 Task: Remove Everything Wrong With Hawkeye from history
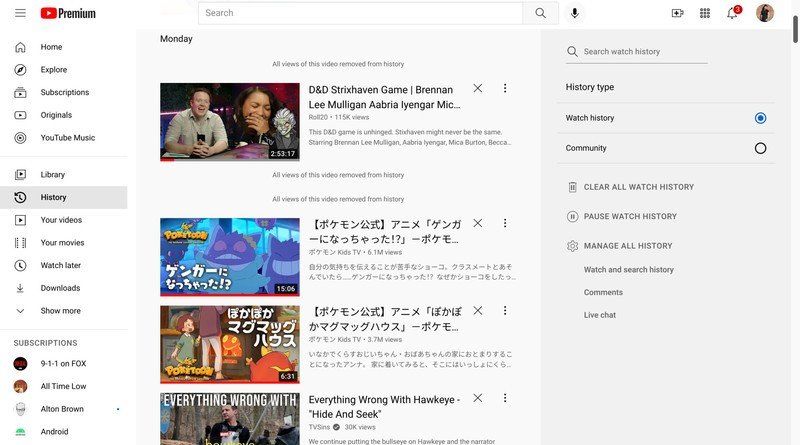[478, 398]
